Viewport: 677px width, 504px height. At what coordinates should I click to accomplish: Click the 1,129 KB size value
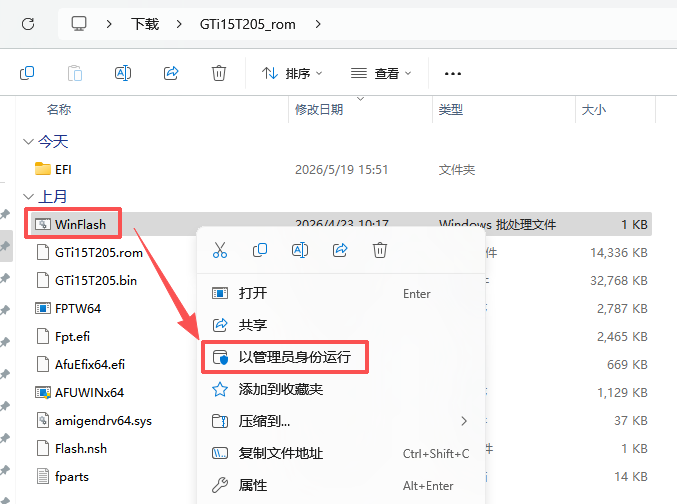pyautogui.click(x=622, y=393)
